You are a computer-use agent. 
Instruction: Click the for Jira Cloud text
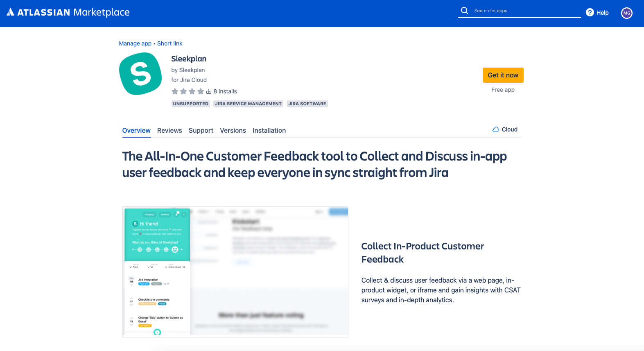(x=189, y=80)
